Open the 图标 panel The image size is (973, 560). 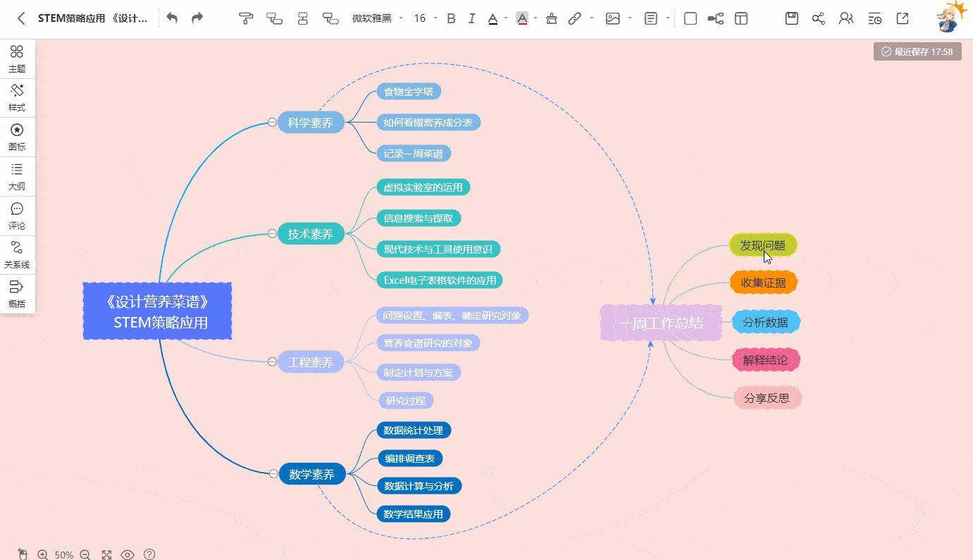click(x=17, y=137)
